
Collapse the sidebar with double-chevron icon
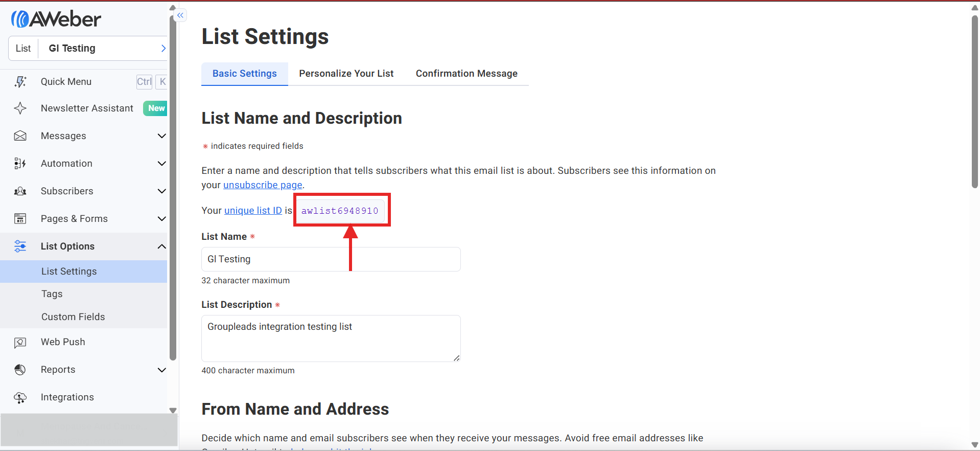(180, 15)
